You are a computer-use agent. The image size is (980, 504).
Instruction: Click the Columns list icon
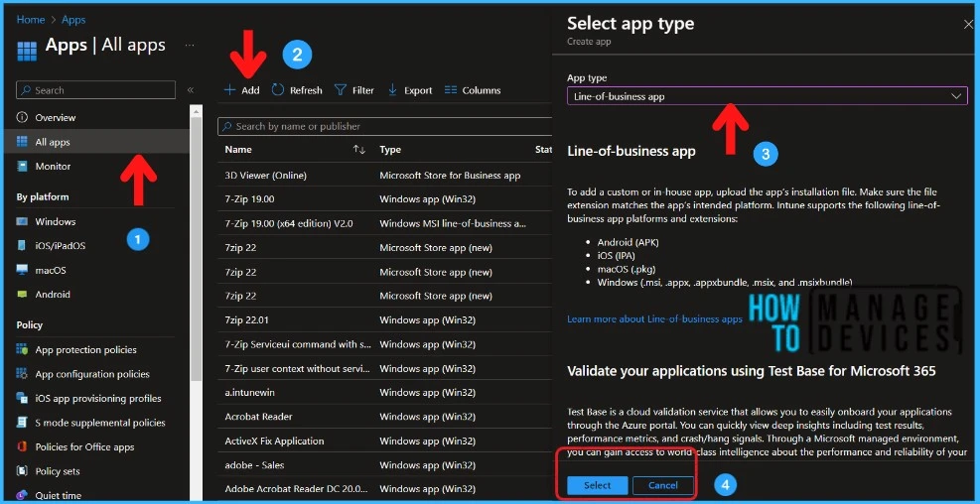point(451,90)
